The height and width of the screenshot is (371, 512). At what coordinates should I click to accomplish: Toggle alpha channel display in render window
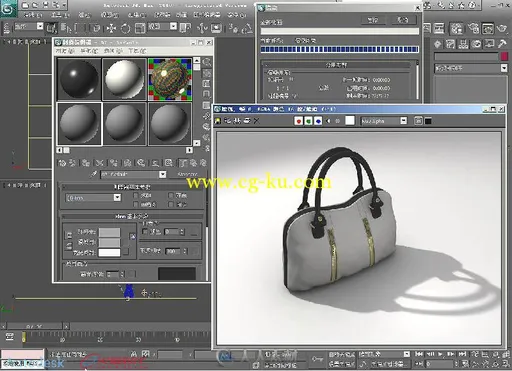[x=328, y=121]
